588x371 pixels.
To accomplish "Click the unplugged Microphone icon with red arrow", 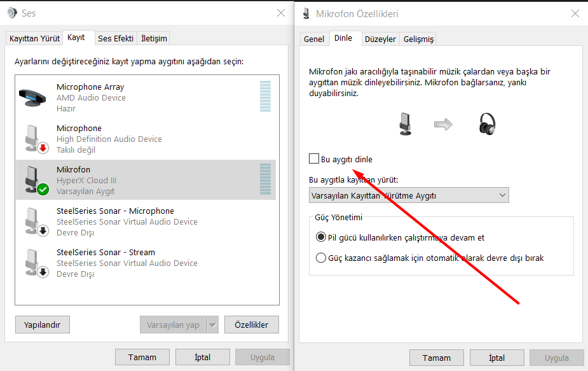I will click(x=37, y=139).
